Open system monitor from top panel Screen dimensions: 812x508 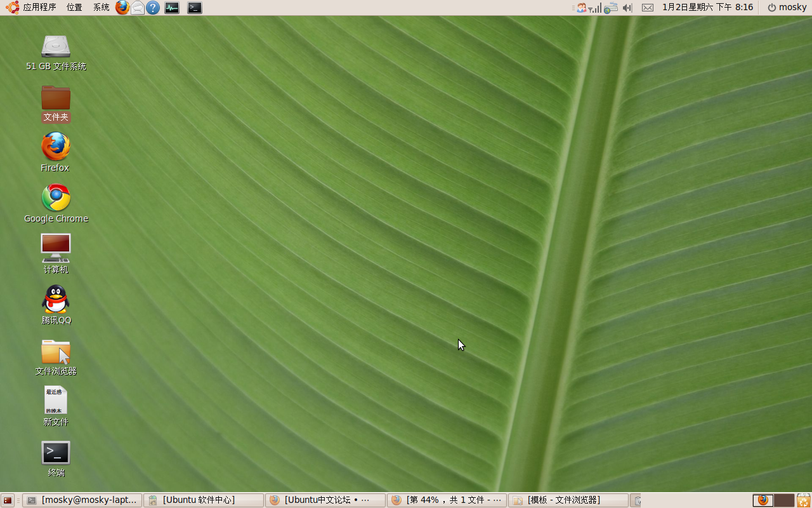click(x=172, y=8)
